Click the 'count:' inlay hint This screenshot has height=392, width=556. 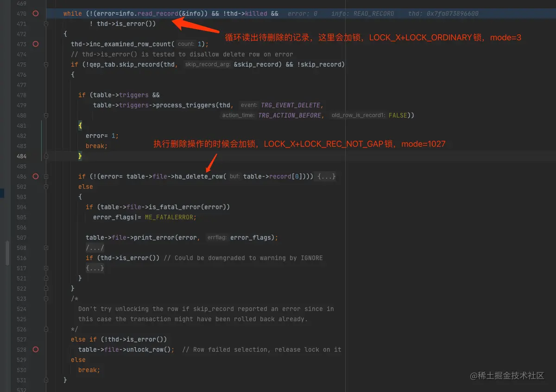coord(186,44)
